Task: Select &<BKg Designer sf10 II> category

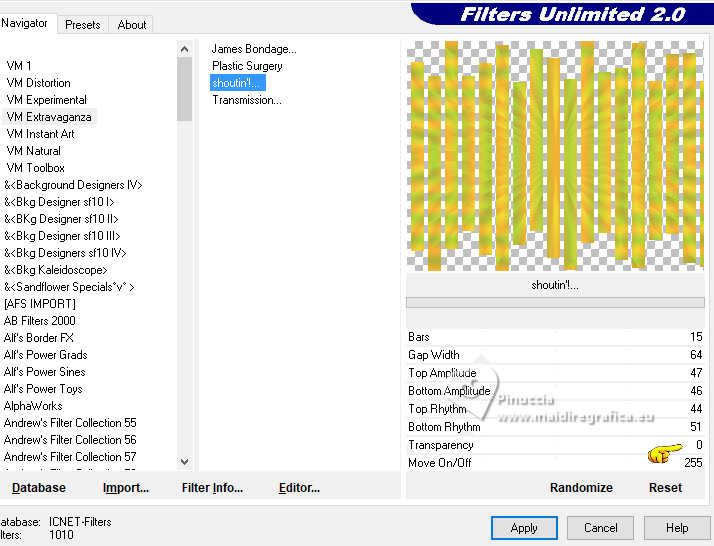Action: [x=61, y=219]
